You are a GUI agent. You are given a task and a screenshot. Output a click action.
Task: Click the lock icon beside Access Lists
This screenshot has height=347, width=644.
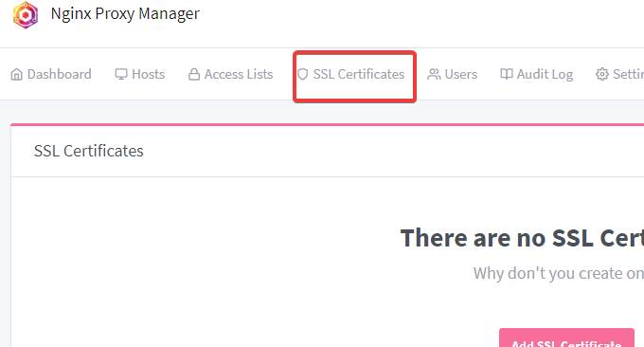[x=194, y=74]
